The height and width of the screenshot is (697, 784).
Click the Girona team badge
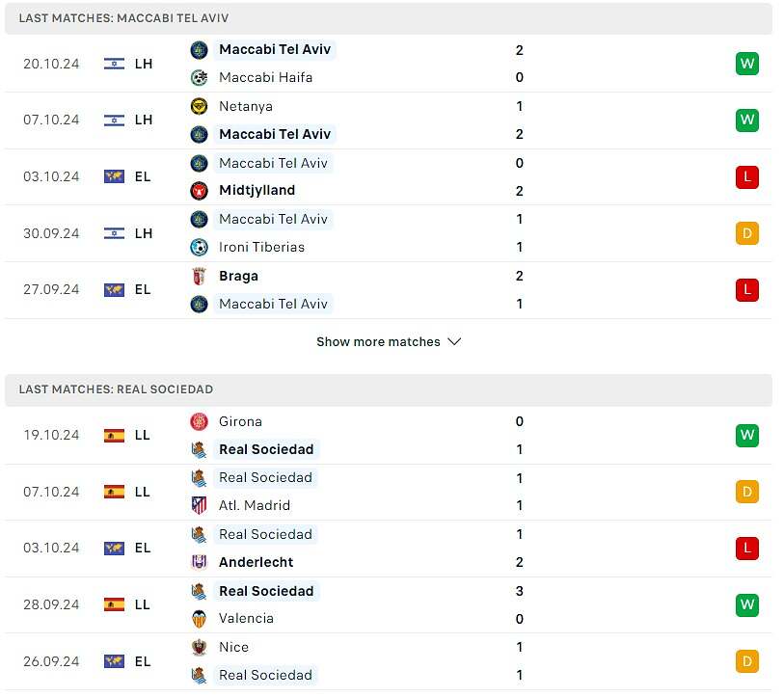[x=199, y=421]
